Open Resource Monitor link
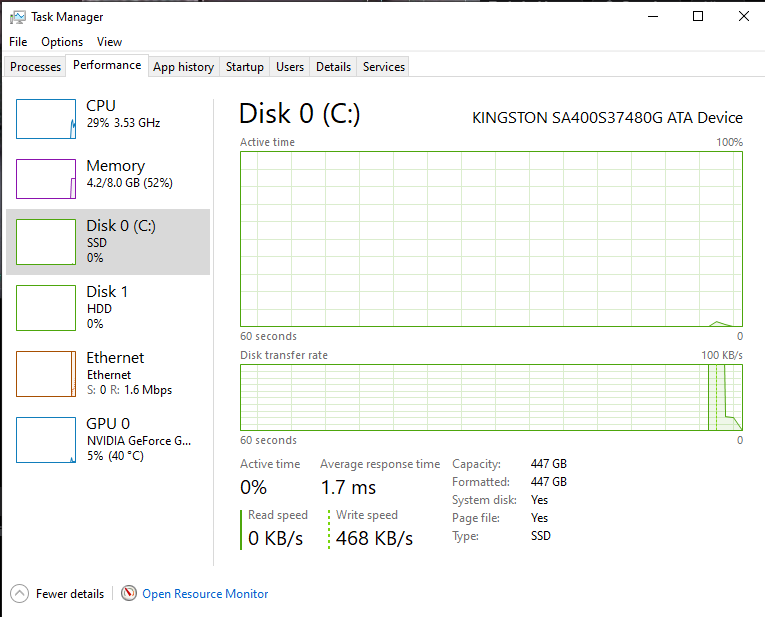765x617 pixels. click(x=205, y=594)
